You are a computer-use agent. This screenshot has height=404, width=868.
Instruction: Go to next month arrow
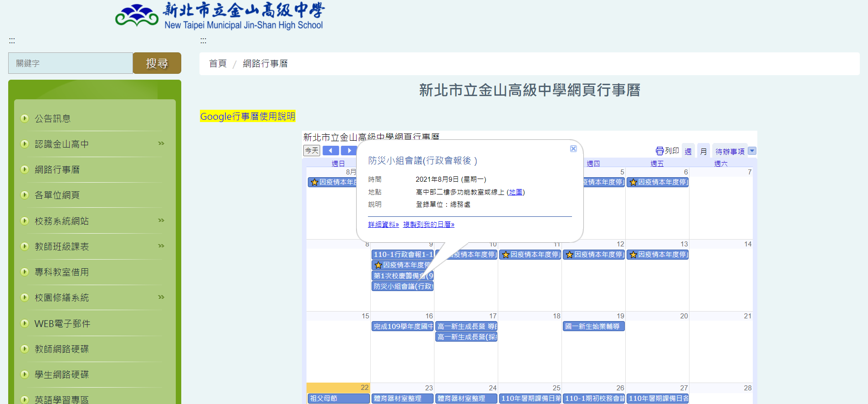point(348,150)
